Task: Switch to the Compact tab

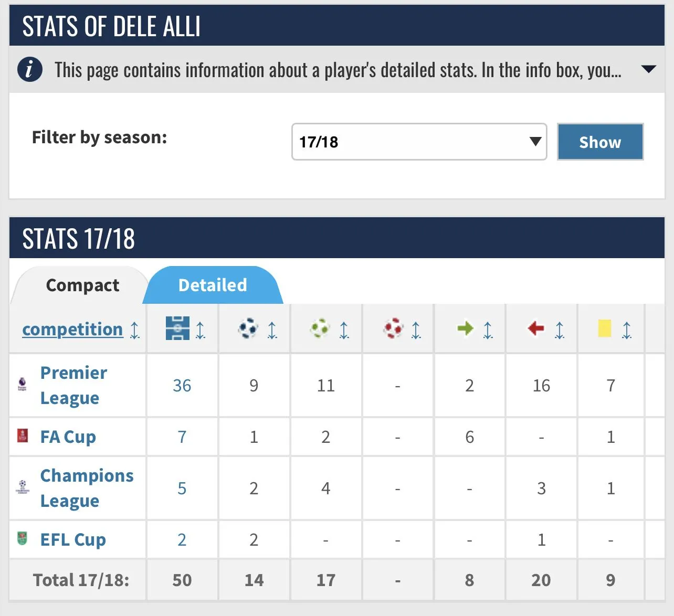Action: pyautogui.click(x=82, y=285)
